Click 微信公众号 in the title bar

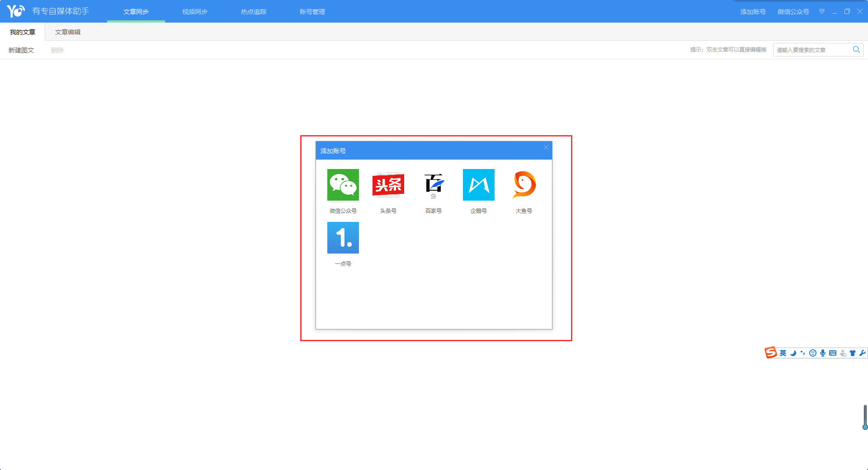point(793,12)
